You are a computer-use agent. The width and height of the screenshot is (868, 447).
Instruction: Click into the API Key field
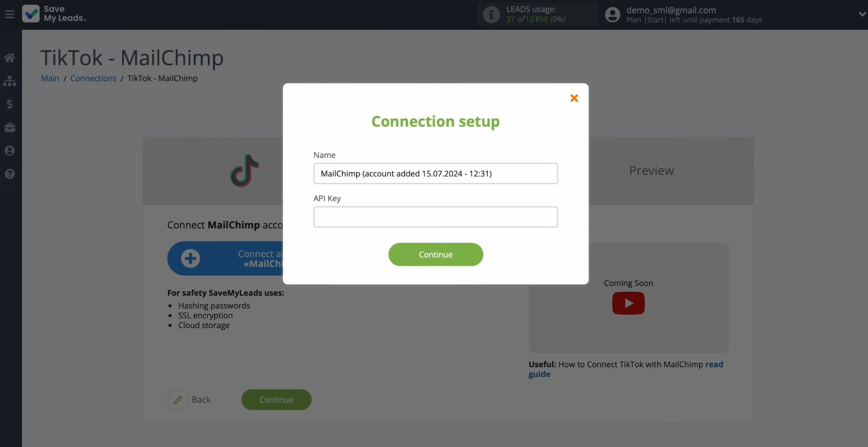click(435, 217)
